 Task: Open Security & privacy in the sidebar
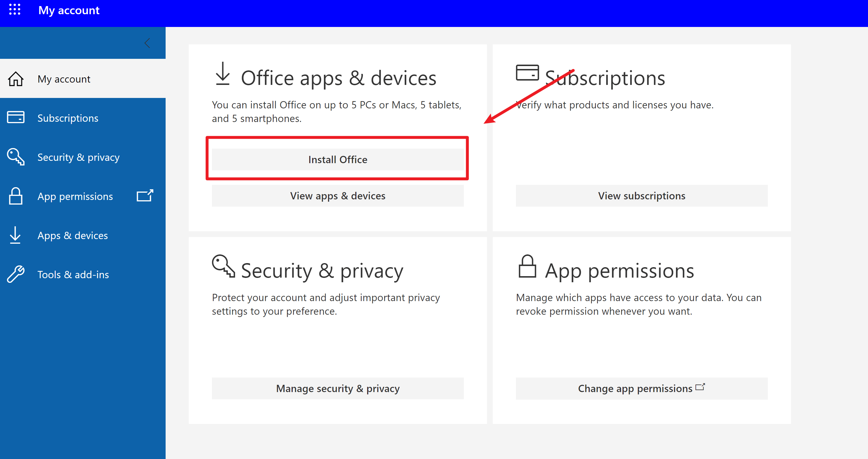point(83,157)
